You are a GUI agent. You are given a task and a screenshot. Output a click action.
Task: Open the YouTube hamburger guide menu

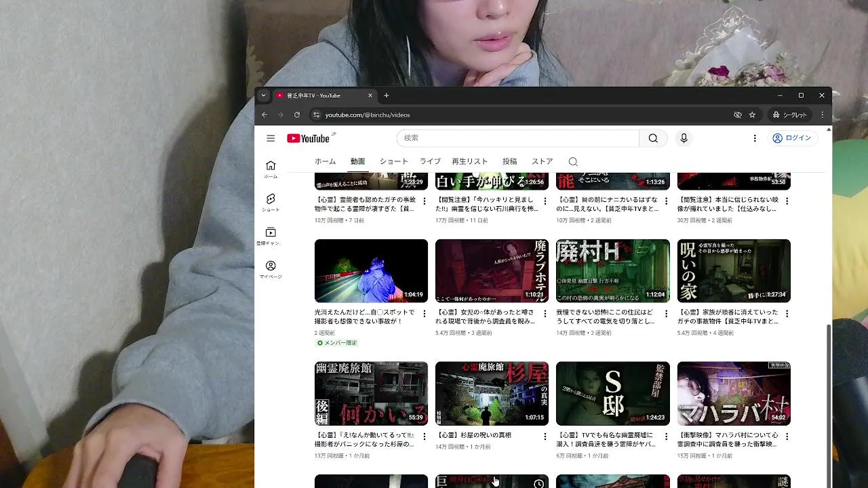coord(271,138)
